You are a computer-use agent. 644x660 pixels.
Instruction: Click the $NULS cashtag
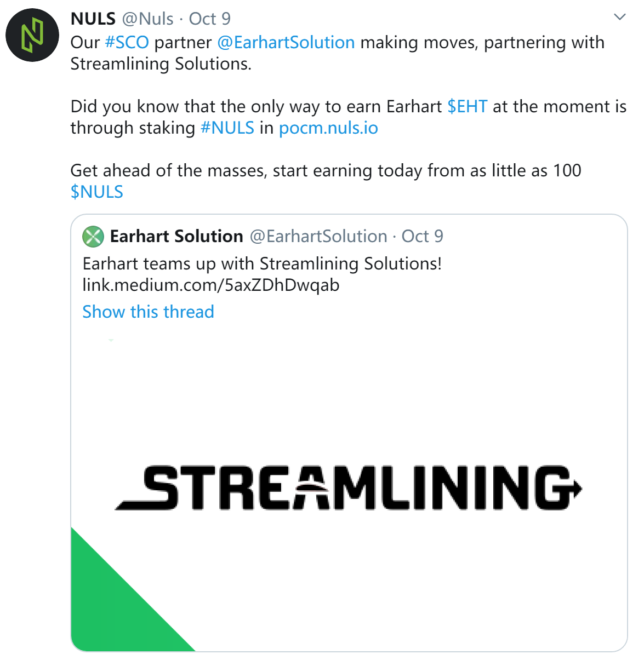97,192
